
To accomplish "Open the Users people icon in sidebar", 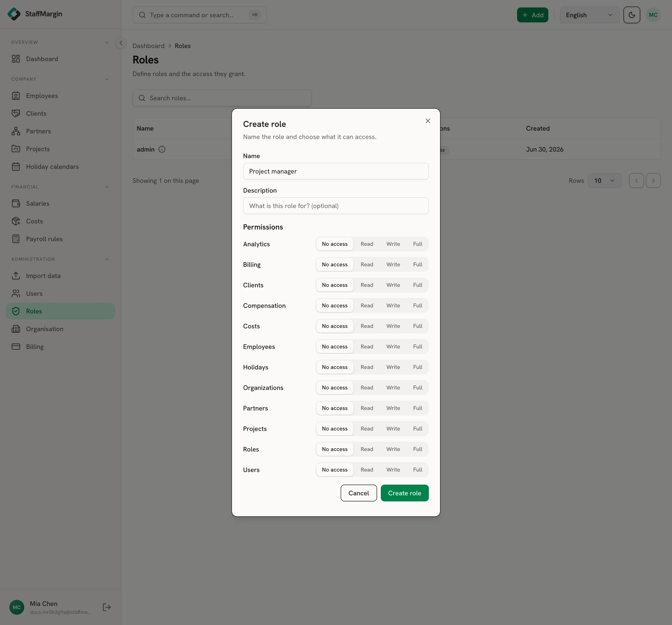I will [x=16, y=294].
